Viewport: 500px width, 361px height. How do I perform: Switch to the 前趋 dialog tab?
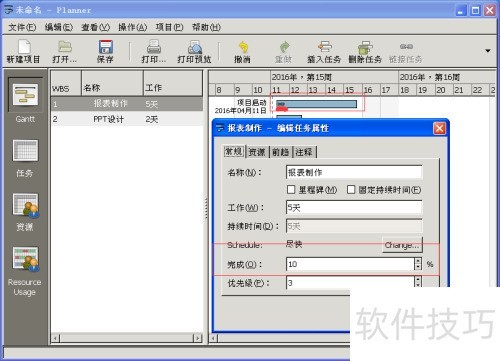[x=280, y=152]
